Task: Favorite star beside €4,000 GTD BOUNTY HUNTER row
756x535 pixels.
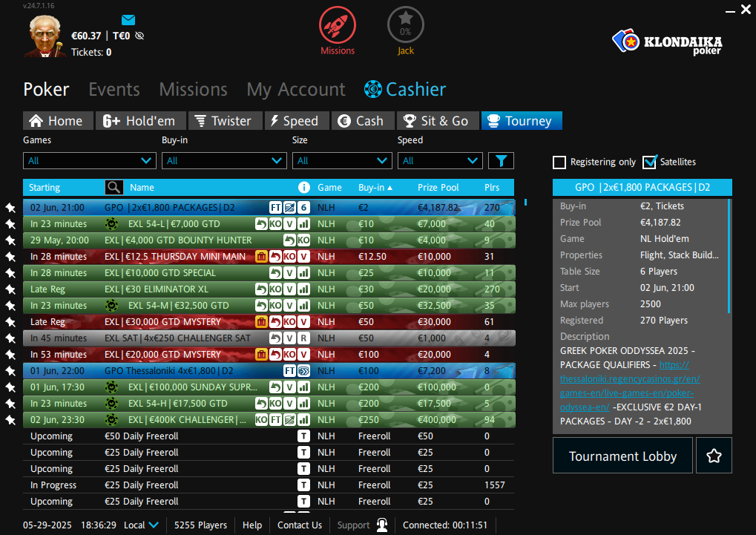Action: [10, 240]
